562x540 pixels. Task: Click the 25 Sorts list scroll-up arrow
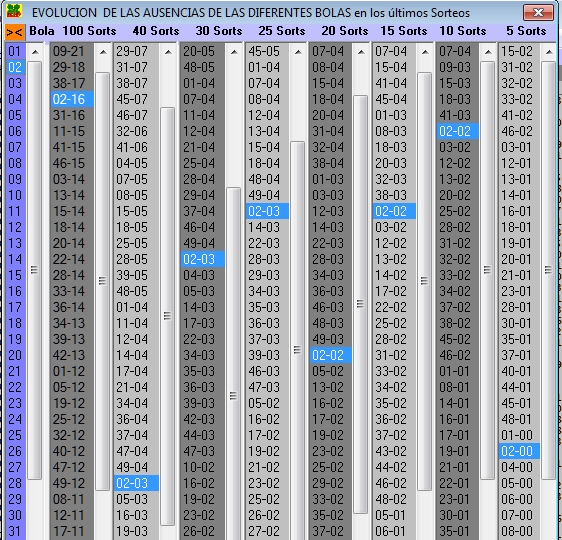298,52
